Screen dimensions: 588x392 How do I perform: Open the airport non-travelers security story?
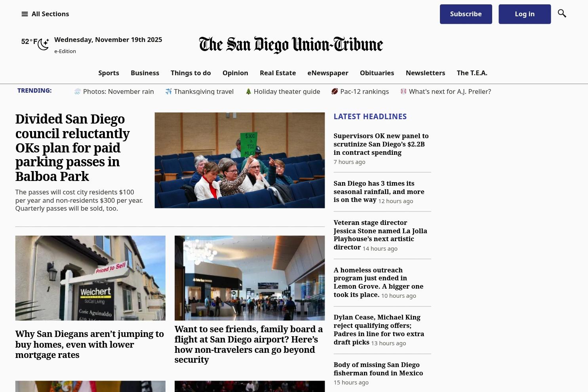(x=249, y=344)
